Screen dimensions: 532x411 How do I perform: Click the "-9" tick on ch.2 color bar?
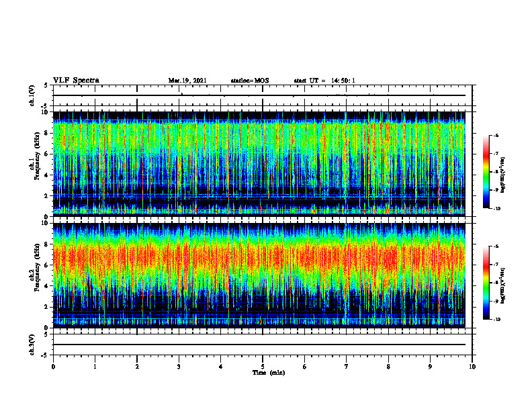coord(496,301)
